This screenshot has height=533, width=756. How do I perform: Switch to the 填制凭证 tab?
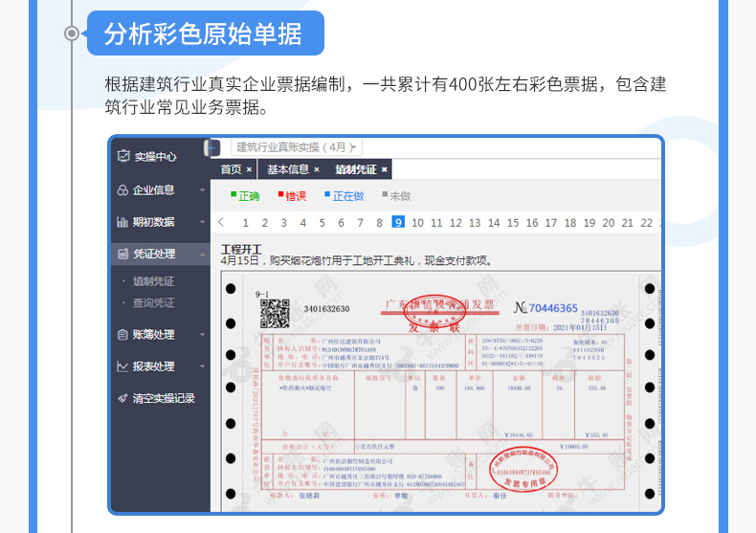[x=356, y=169]
